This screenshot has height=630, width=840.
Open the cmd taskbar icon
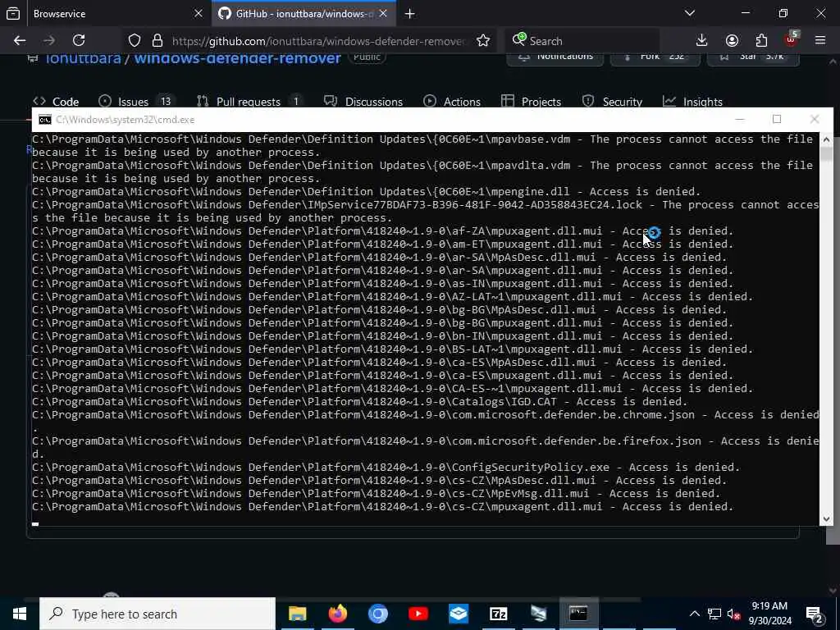[x=578, y=614]
